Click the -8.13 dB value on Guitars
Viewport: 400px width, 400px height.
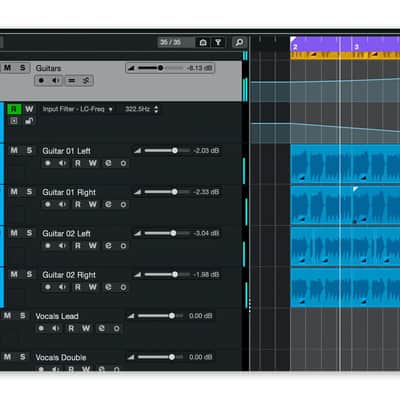199,68
